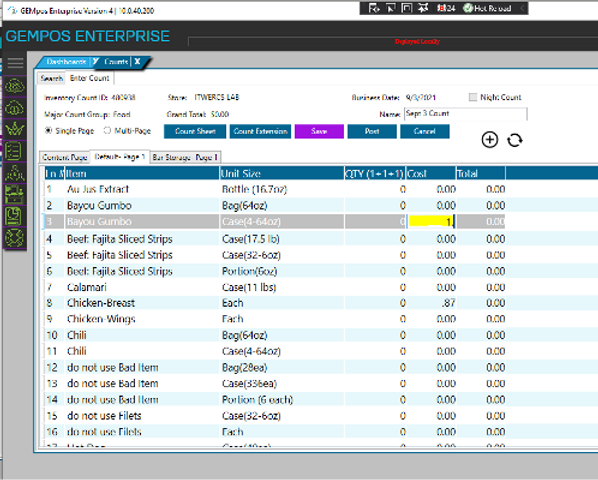
Task: Select Bayou Gumbo Bag(64oz) row item
Action: tap(99, 205)
